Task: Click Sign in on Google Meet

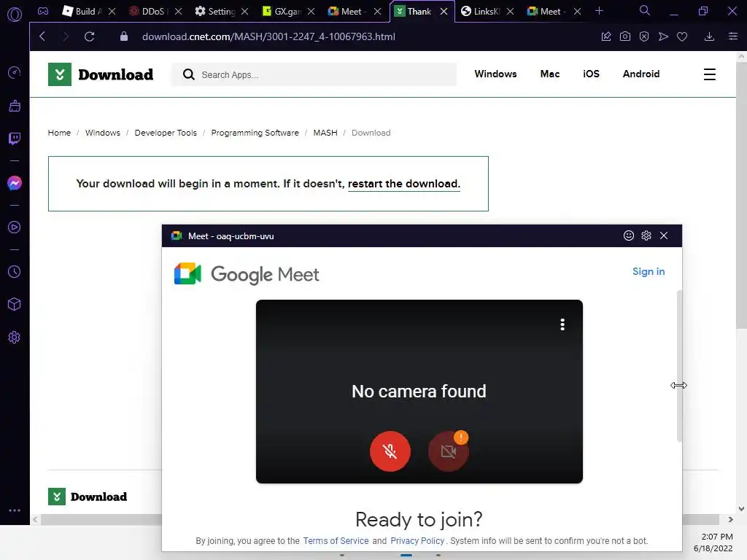Action: point(649,271)
